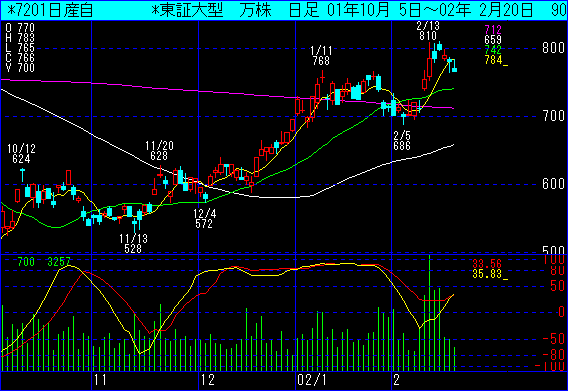Click the yellow 35.83 oscillator value
Image resolution: width=568 pixels, height=391 pixels.
(489, 274)
